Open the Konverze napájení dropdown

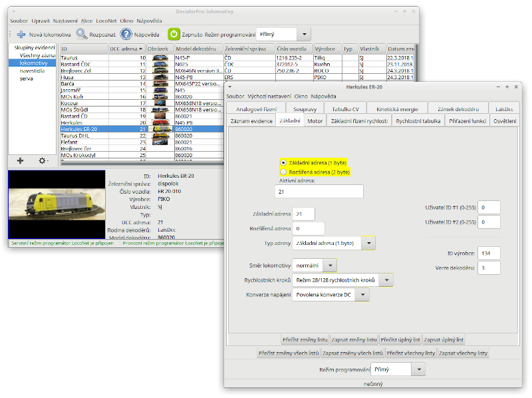coord(362,295)
